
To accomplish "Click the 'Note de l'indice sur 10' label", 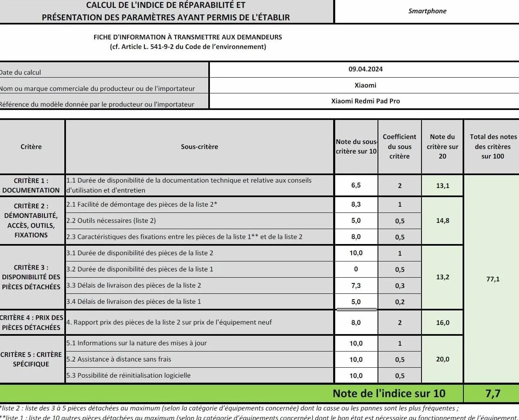I will click(389, 393).
